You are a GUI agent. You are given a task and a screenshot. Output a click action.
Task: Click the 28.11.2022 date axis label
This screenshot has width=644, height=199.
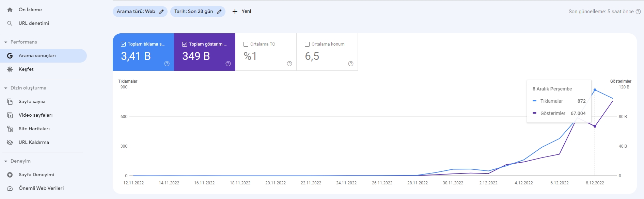(418, 183)
